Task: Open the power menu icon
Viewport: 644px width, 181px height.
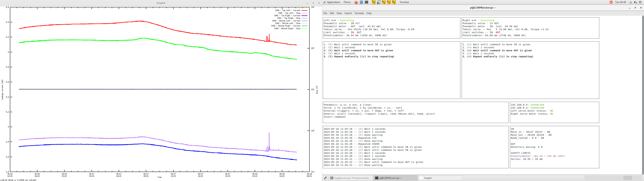Action: click(x=640, y=2)
